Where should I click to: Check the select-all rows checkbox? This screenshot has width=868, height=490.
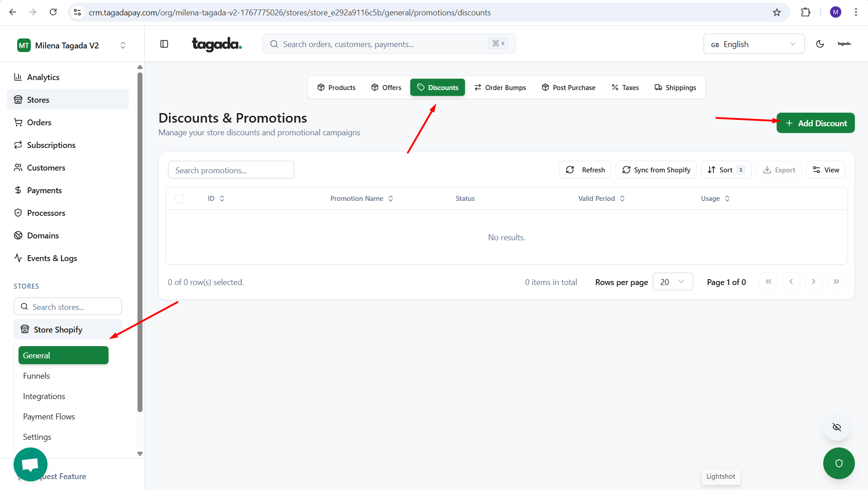pyautogui.click(x=180, y=199)
